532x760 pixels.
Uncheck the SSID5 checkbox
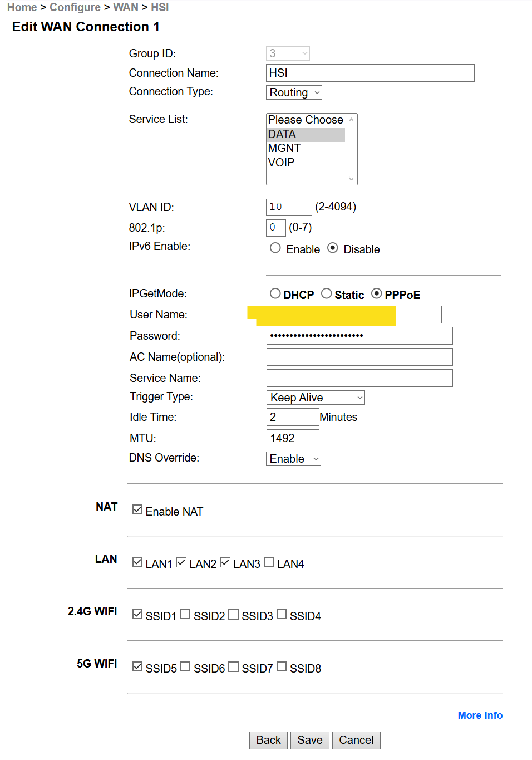137,667
